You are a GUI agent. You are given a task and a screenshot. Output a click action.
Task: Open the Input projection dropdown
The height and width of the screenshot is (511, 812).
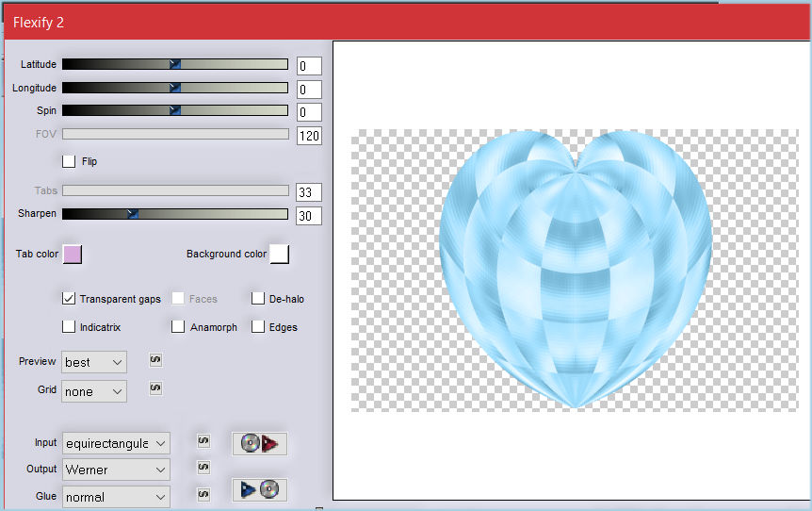pos(116,443)
